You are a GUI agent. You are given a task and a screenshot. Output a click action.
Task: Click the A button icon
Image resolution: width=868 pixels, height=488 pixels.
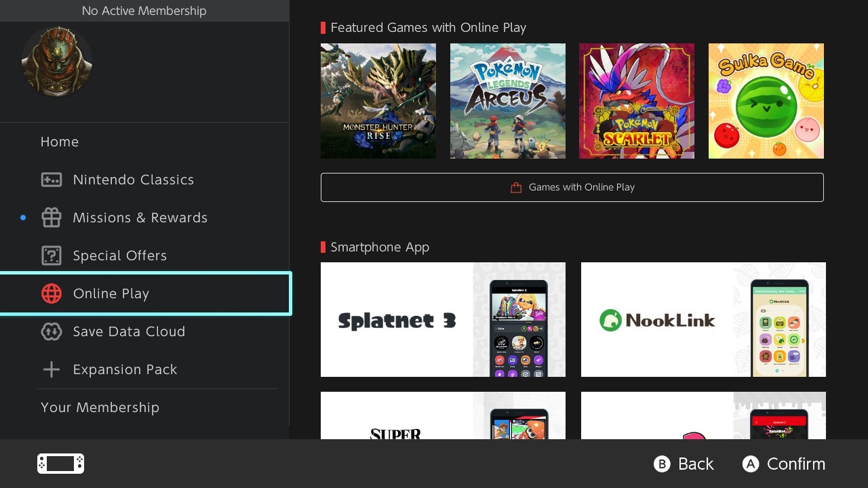point(750,464)
